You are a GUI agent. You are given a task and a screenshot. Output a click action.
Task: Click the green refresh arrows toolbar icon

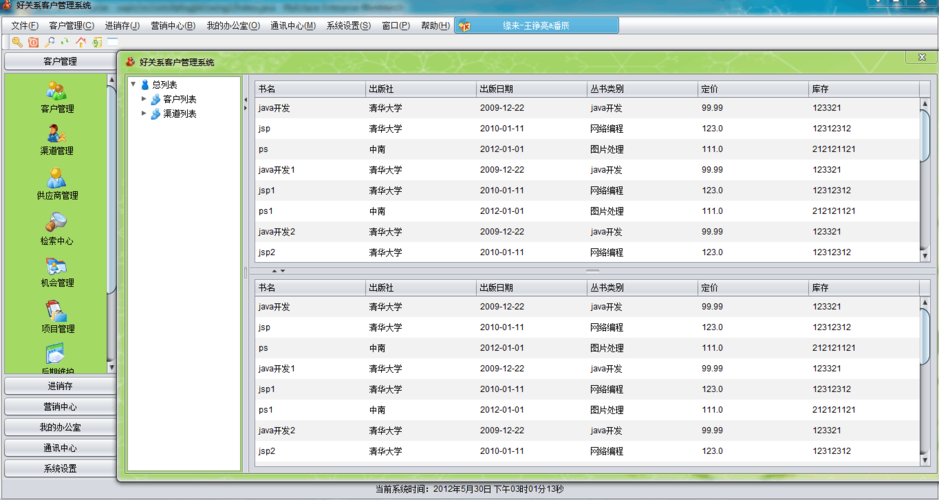[x=65, y=42]
